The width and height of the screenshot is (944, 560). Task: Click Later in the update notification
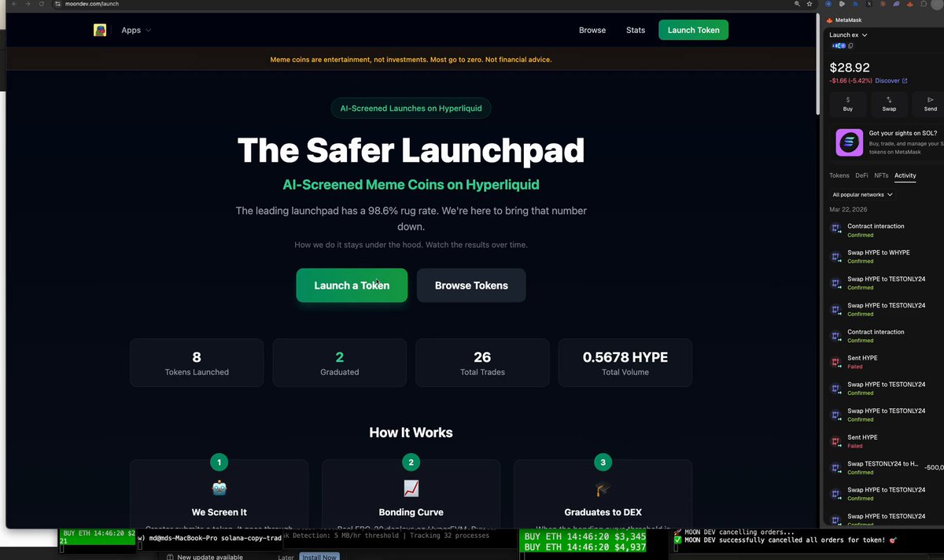coord(286,557)
